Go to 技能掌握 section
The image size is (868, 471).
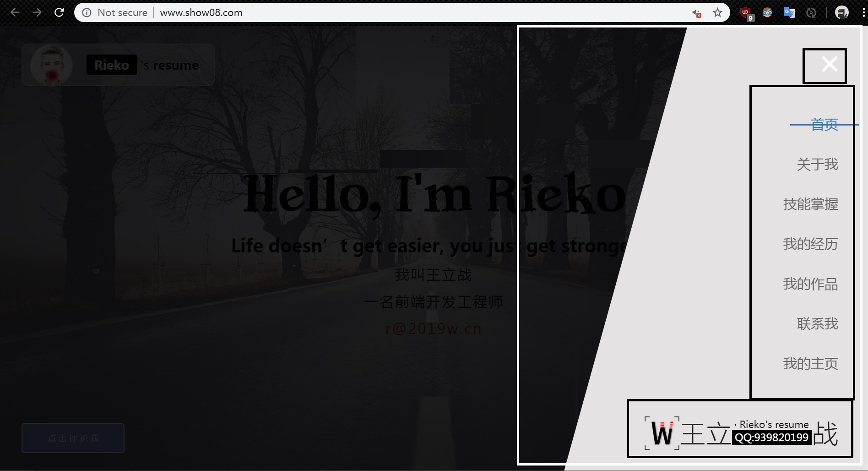click(x=811, y=204)
